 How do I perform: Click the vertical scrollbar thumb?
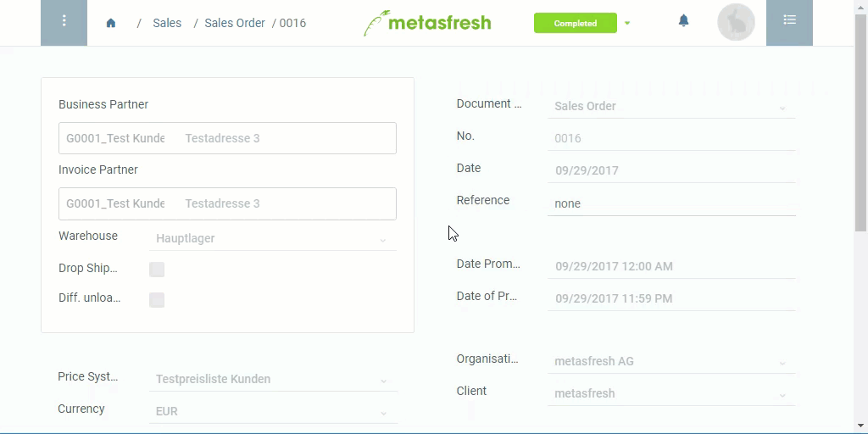click(x=860, y=123)
